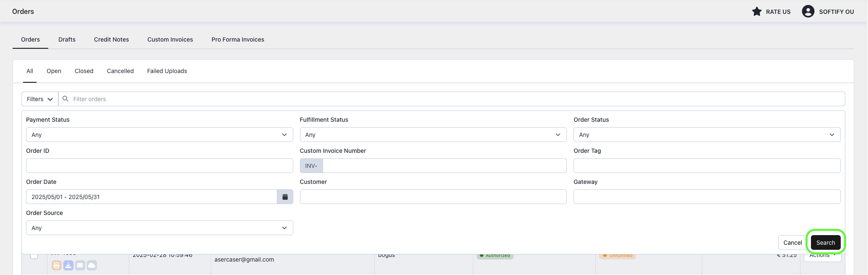Open the Order Source dropdown
Image resolution: width=868 pixels, height=275 pixels.
click(x=159, y=228)
